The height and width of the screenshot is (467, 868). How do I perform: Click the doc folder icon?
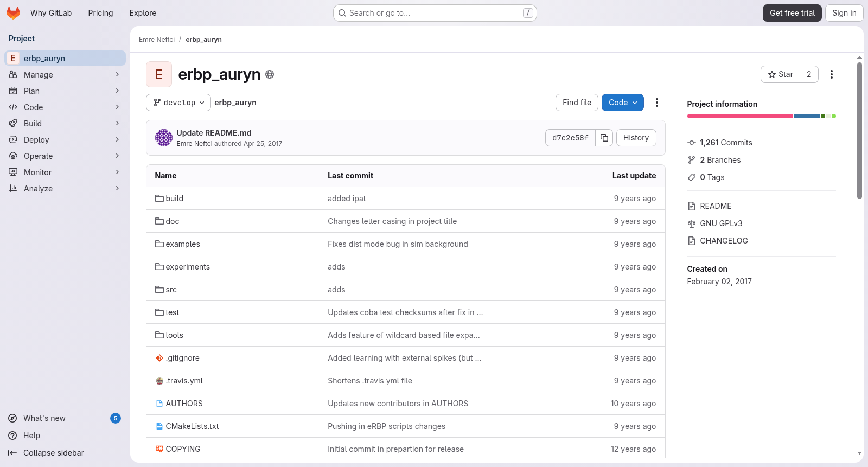159,221
